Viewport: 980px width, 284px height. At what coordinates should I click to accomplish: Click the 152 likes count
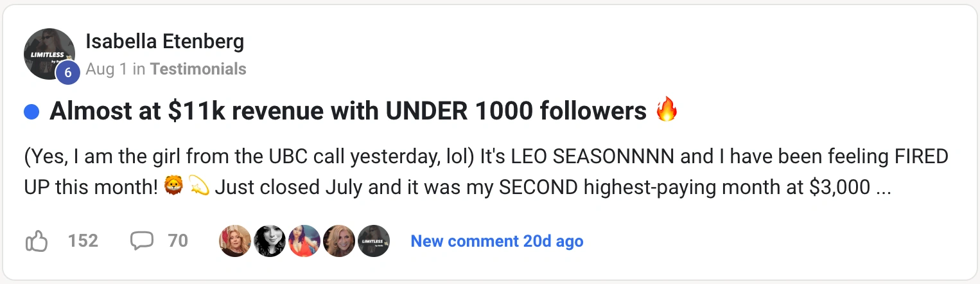[83, 241]
